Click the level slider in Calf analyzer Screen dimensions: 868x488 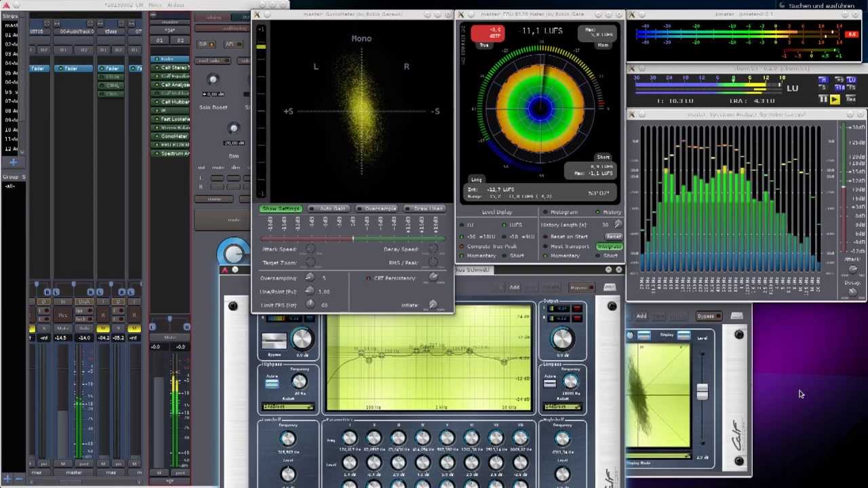click(x=702, y=392)
